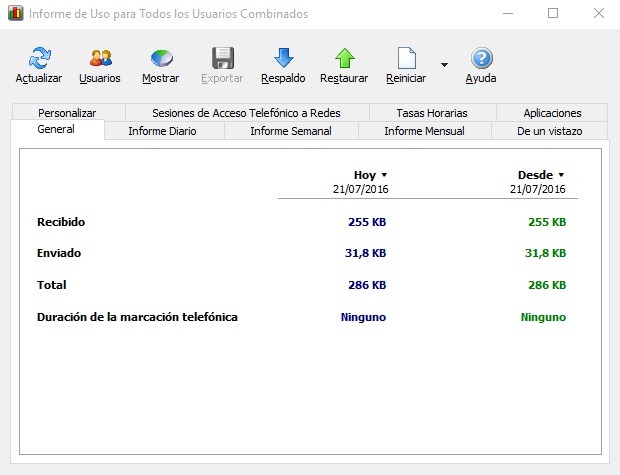The image size is (620, 475).
Task: Go to the Personalizar tab
Action: [68, 113]
